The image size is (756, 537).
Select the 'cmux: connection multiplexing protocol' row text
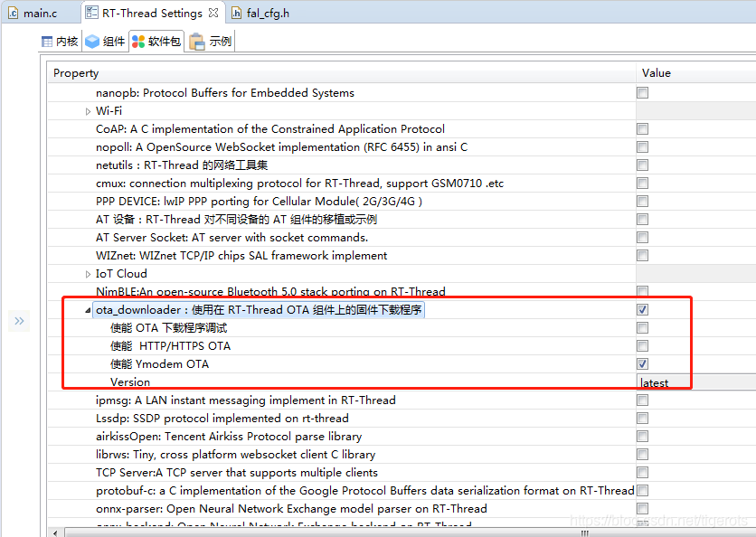[299, 184]
